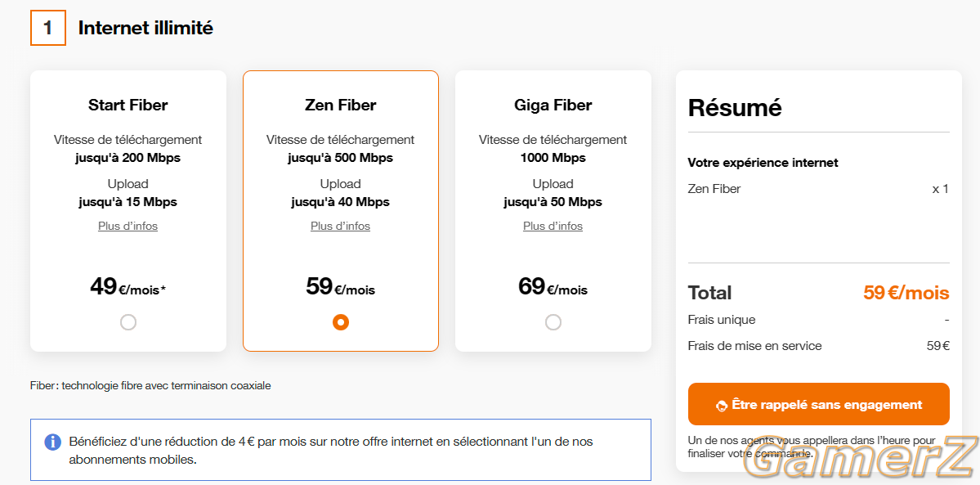The image size is (980, 485).
Task: Select the Giga Fiber radio button
Action: click(x=553, y=322)
